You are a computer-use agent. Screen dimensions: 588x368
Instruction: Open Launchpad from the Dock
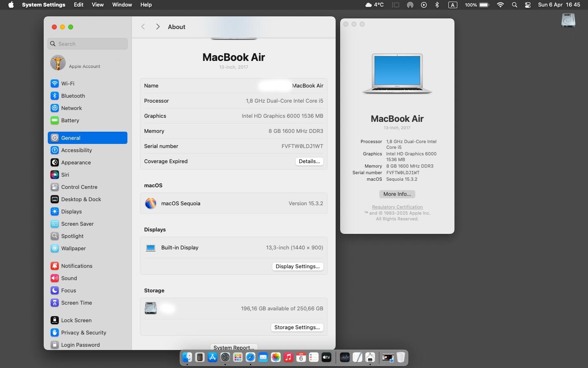(x=238, y=357)
